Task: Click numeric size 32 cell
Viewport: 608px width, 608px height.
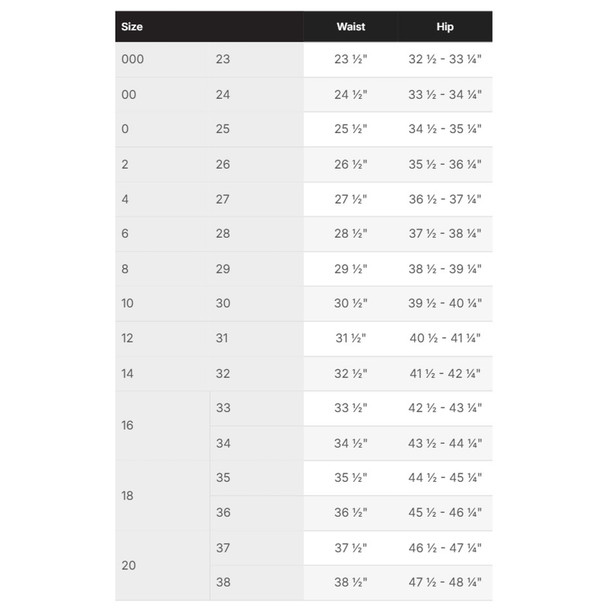Action: 222,373
